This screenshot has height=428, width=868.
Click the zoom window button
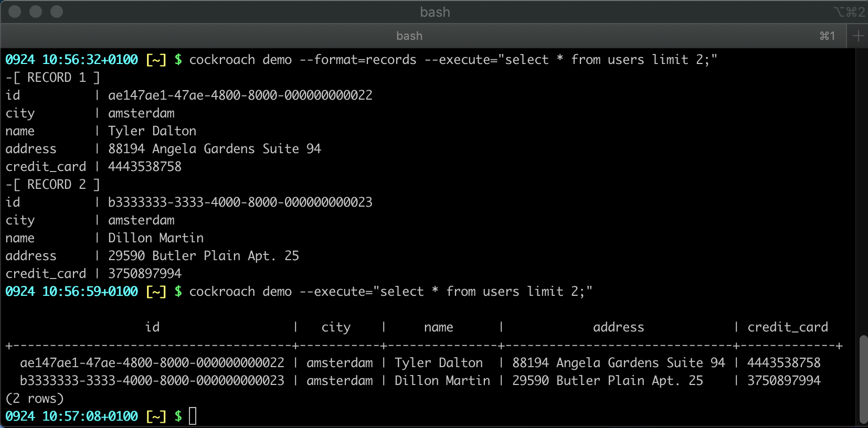[x=57, y=12]
